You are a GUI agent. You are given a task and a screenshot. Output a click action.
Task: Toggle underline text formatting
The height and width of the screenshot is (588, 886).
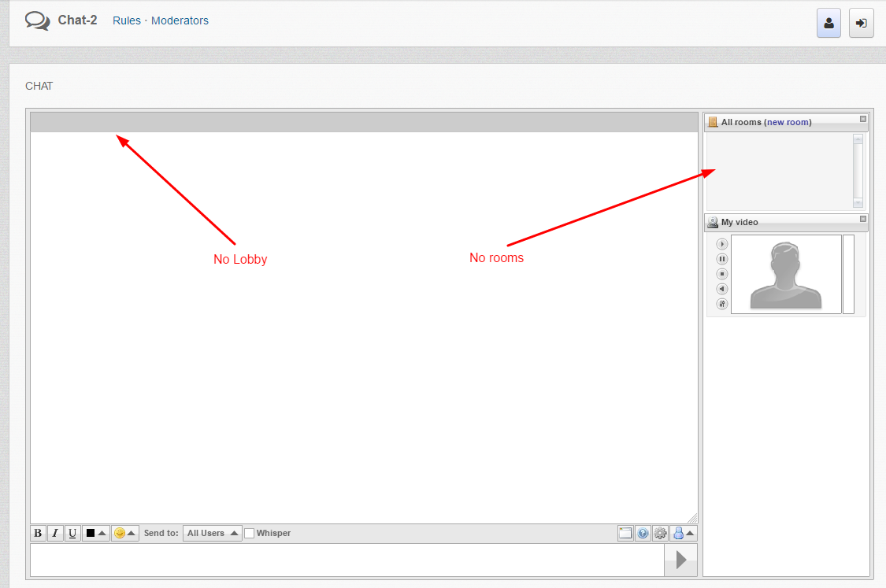pos(72,533)
